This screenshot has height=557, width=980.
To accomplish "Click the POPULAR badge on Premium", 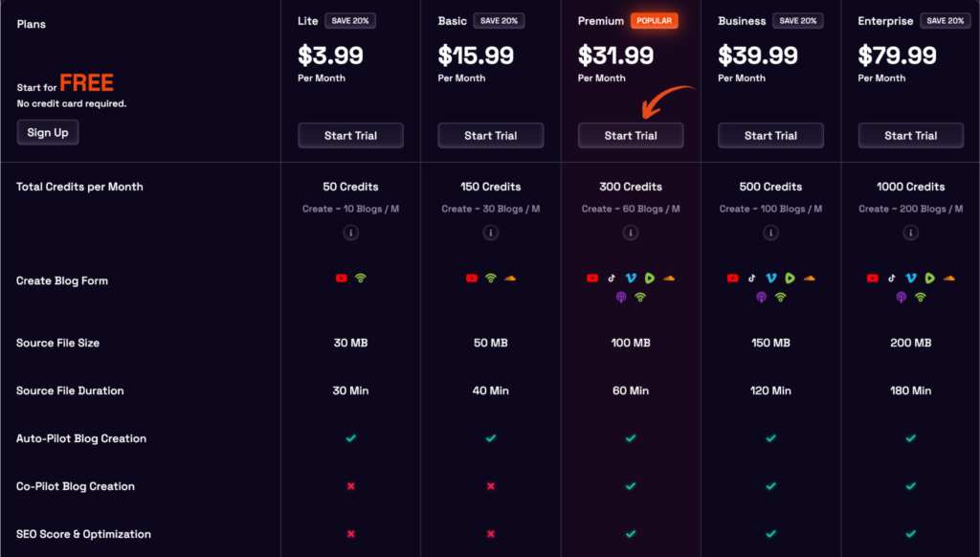I will 655,21.
